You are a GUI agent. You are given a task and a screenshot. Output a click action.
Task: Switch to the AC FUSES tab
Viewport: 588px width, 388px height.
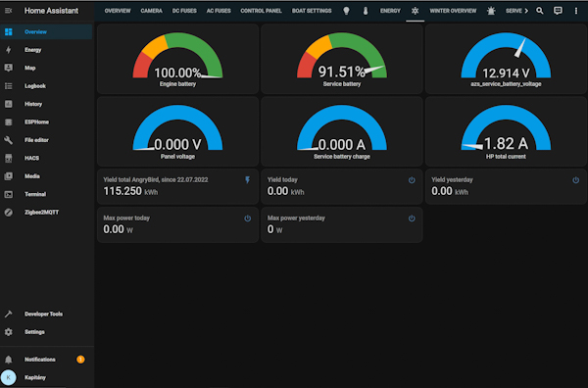point(219,11)
